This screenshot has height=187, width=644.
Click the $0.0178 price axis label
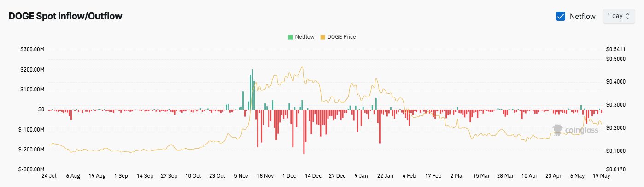(x=616, y=169)
